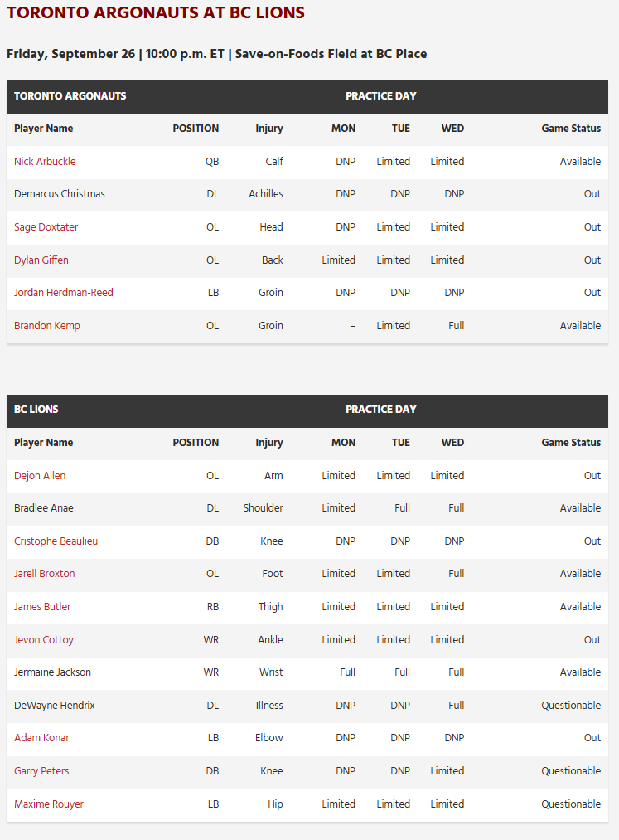Click the Demarcus Christmas name cell
Viewport: 619px width, 840px height.
(60, 194)
